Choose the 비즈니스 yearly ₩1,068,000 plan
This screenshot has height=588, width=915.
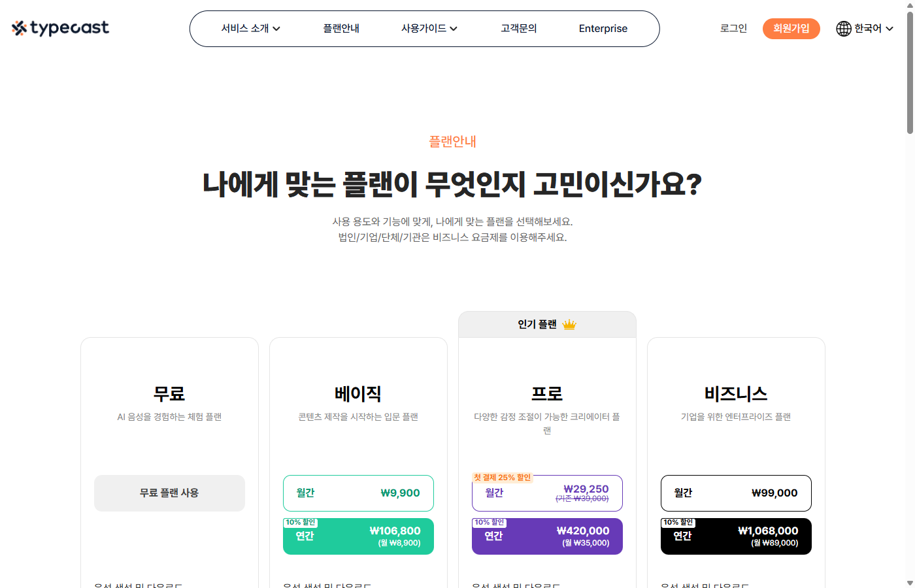[736, 536]
